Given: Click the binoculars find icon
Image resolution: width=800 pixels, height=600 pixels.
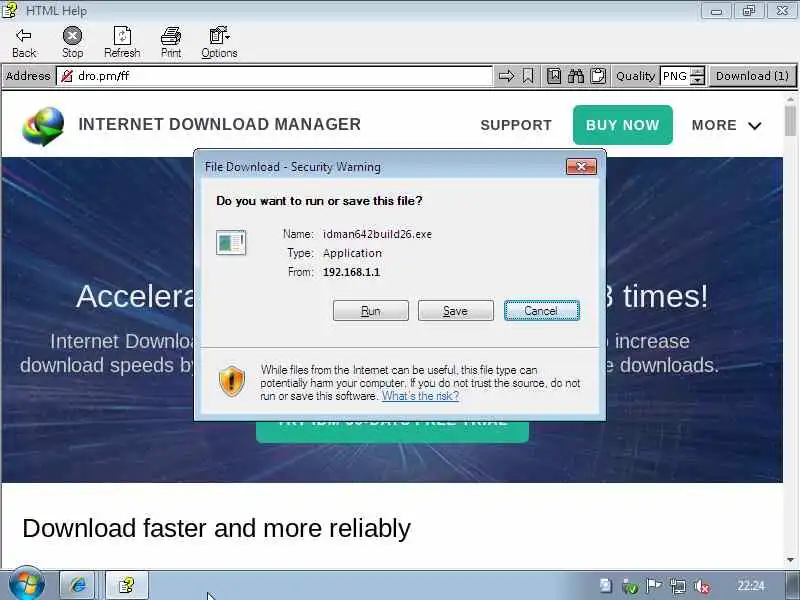Looking at the screenshot, I should [576, 76].
